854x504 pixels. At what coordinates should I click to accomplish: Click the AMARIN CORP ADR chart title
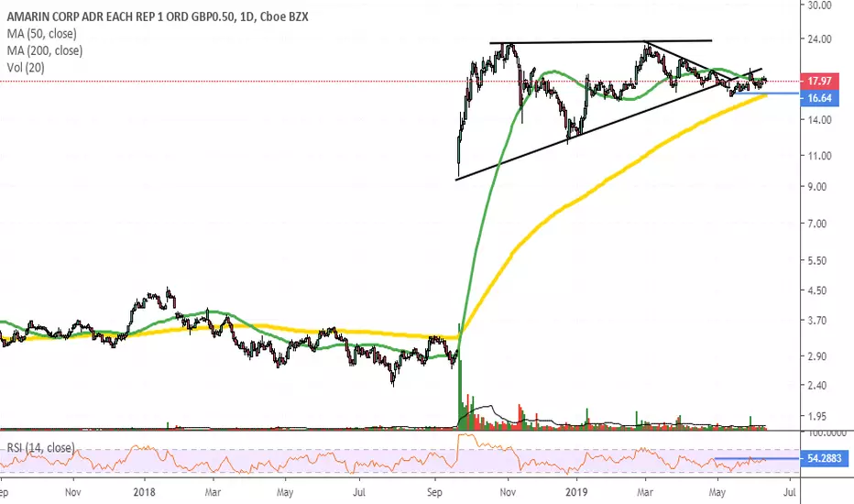(x=158, y=16)
